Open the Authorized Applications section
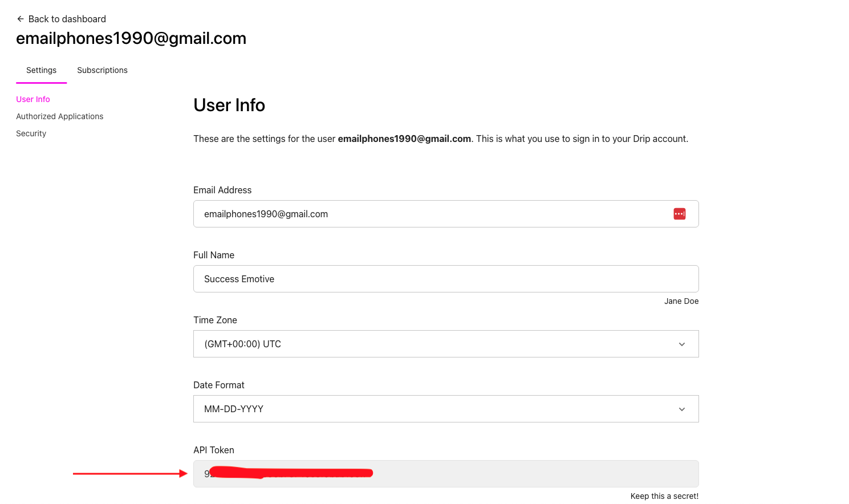Screen dimensions: 849x504 (60, 116)
